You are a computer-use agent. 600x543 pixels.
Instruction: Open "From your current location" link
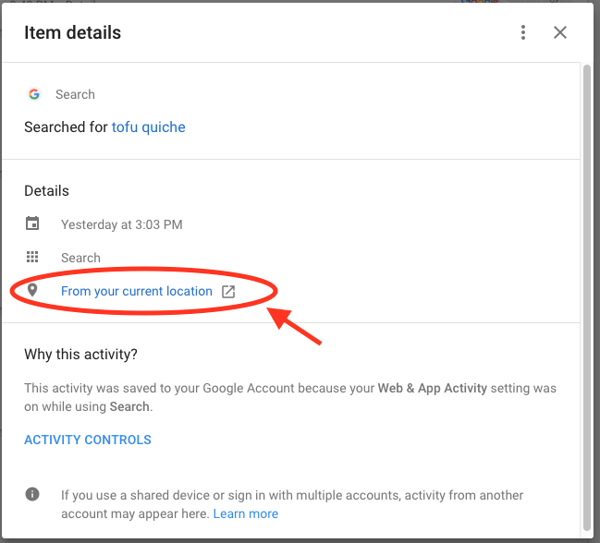point(136,291)
